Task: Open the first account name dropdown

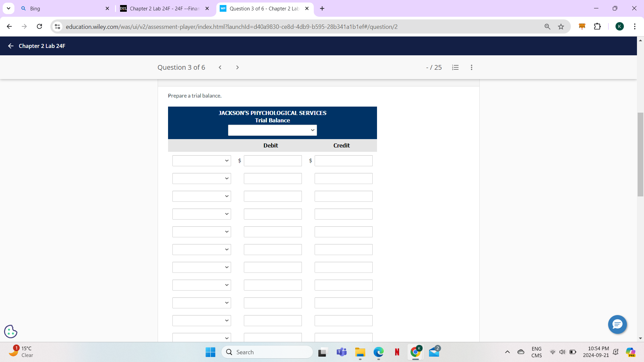Action: pos(201,161)
